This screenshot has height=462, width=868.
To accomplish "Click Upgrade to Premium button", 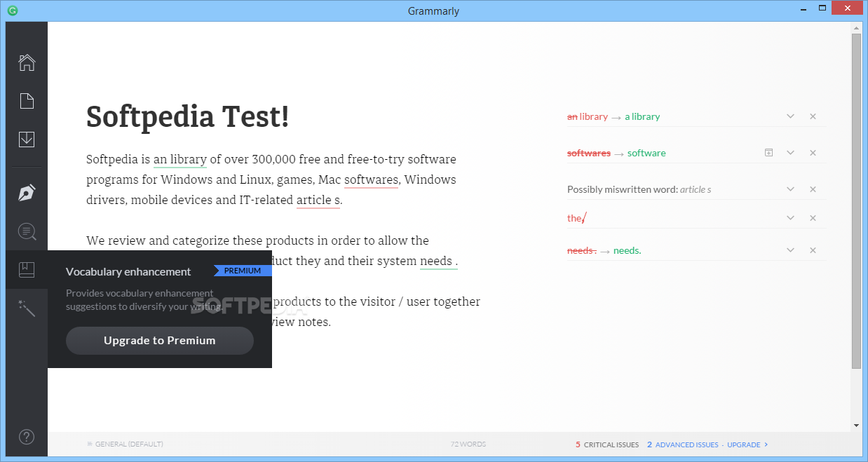I will (160, 341).
